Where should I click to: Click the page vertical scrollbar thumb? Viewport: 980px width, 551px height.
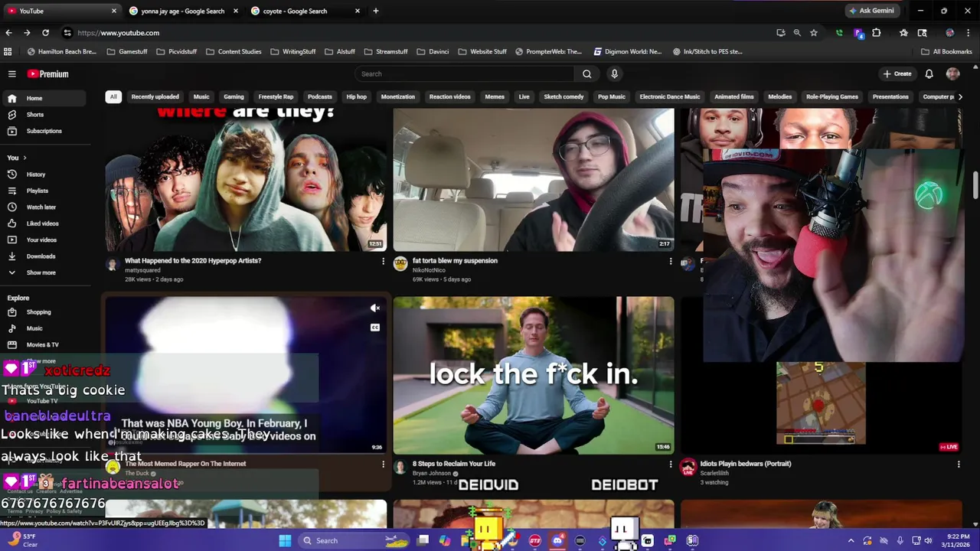tap(975, 185)
